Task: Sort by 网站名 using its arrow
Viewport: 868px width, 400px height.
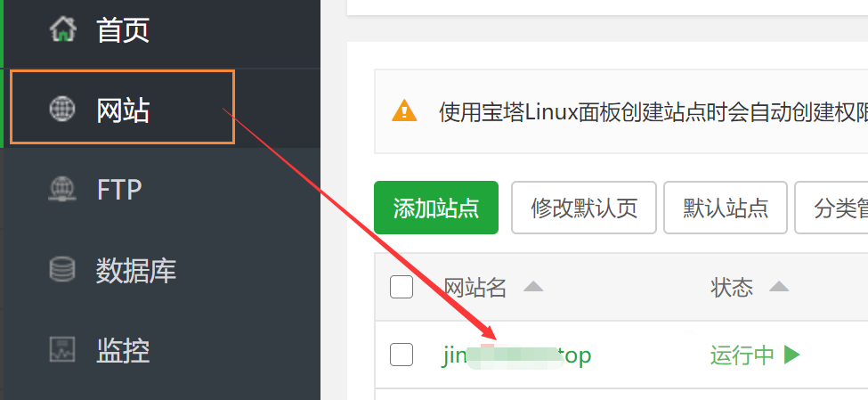Action: point(533,287)
